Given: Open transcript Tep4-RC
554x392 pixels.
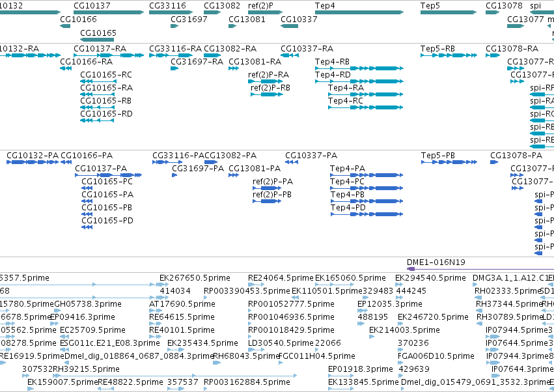Looking at the screenshot, I should (x=346, y=101).
